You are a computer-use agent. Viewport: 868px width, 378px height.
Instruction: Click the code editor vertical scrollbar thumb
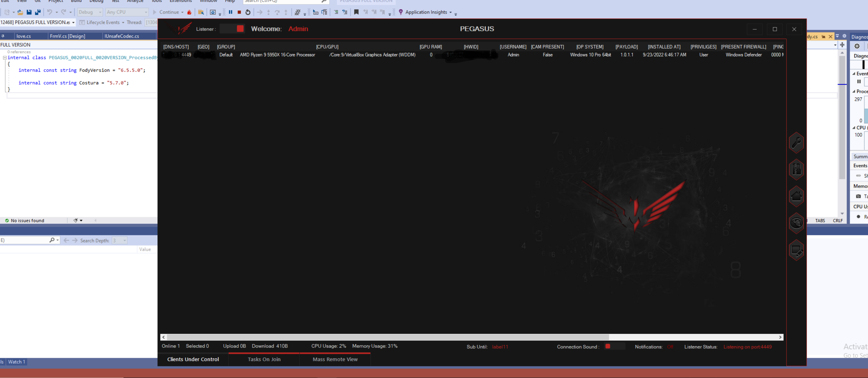pos(842,117)
